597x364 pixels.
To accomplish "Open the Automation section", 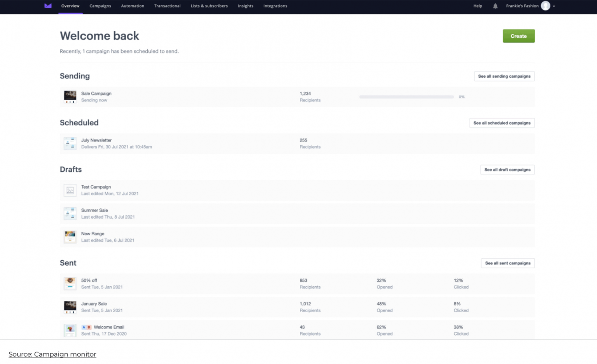I will pyautogui.click(x=133, y=6).
